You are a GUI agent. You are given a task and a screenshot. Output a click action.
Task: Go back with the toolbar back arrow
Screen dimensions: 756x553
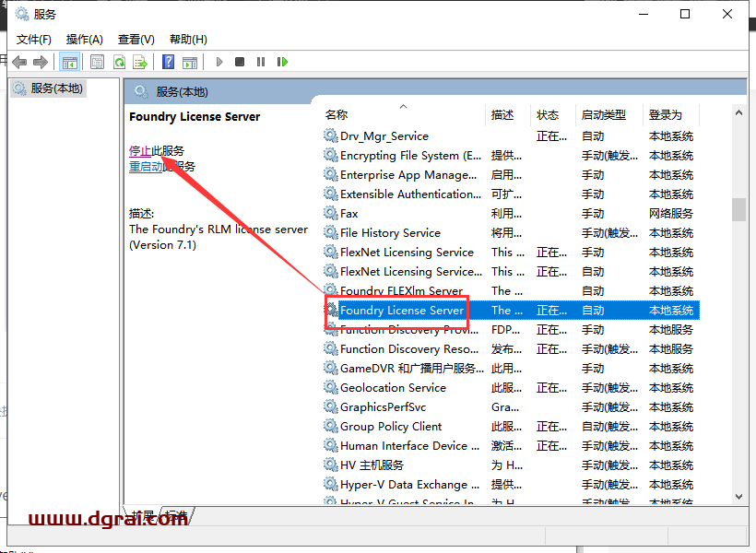(19, 62)
